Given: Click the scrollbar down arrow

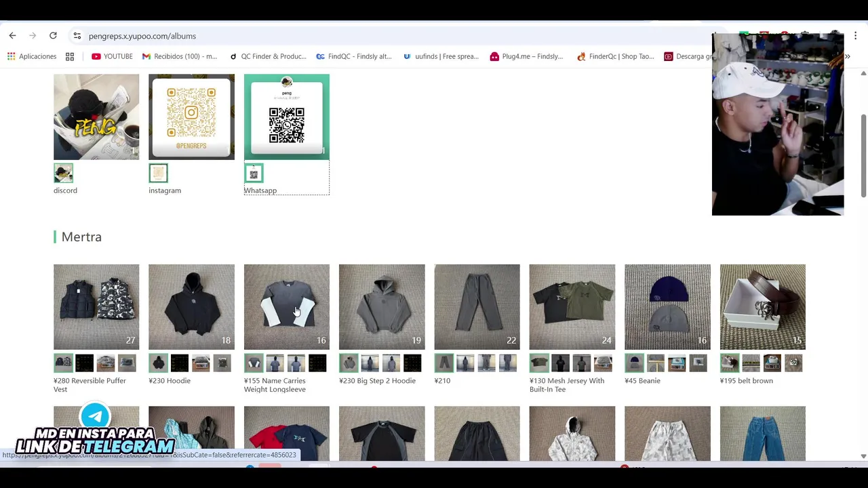Looking at the screenshot, I should pyautogui.click(x=863, y=456).
